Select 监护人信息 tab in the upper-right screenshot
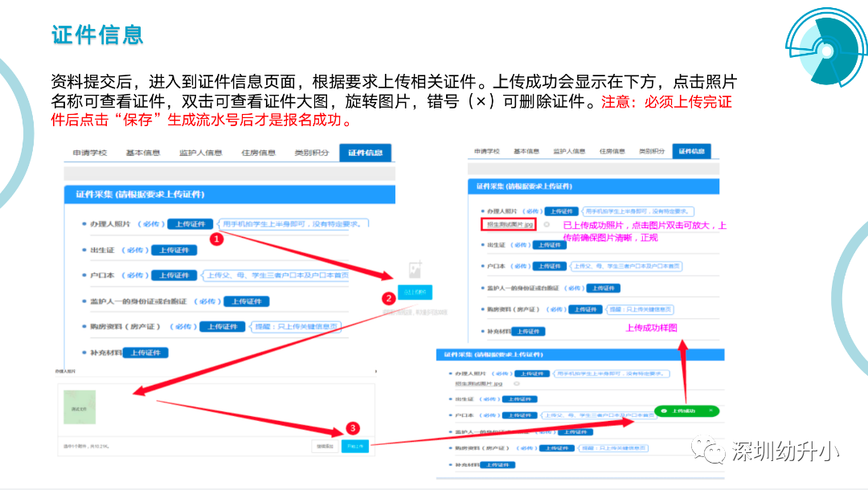Screen dimensions: 868x490 tap(569, 152)
